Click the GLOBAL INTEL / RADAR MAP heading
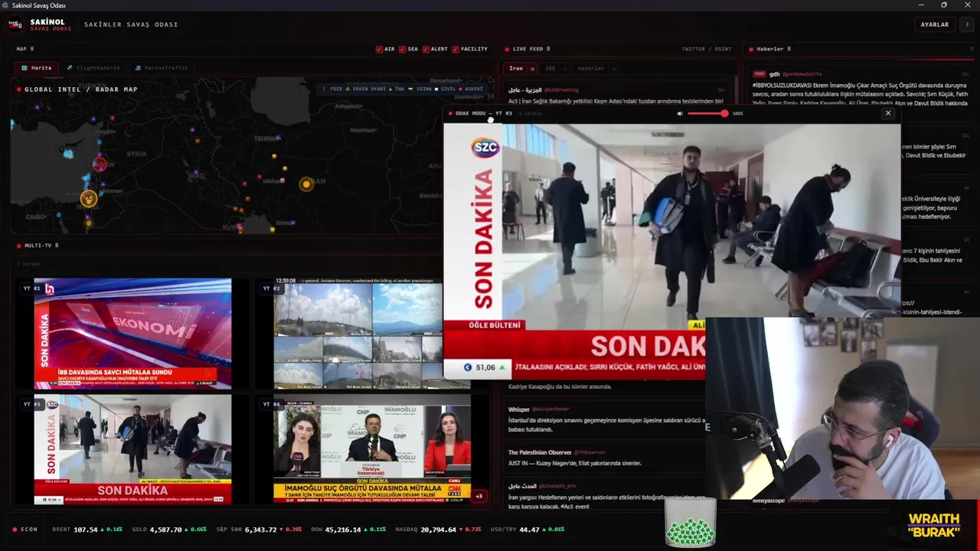Viewport: 980px width, 551px height. point(81,90)
